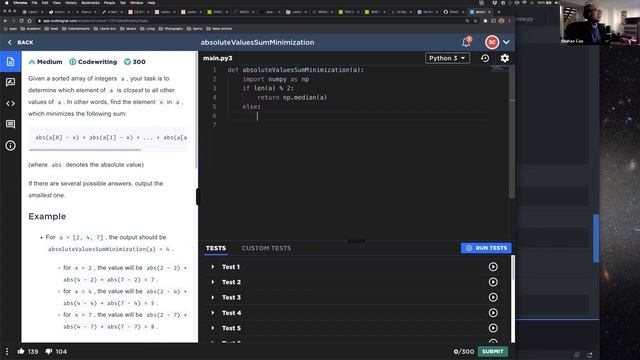640x360 pixels.
Task: Run Test 5 with its play icon
Action: tap(493, 328)
